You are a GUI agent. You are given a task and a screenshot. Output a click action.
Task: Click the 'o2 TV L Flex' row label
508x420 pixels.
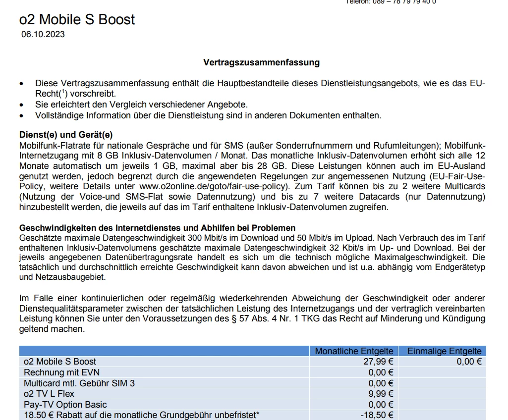click(x=49, y=394)
